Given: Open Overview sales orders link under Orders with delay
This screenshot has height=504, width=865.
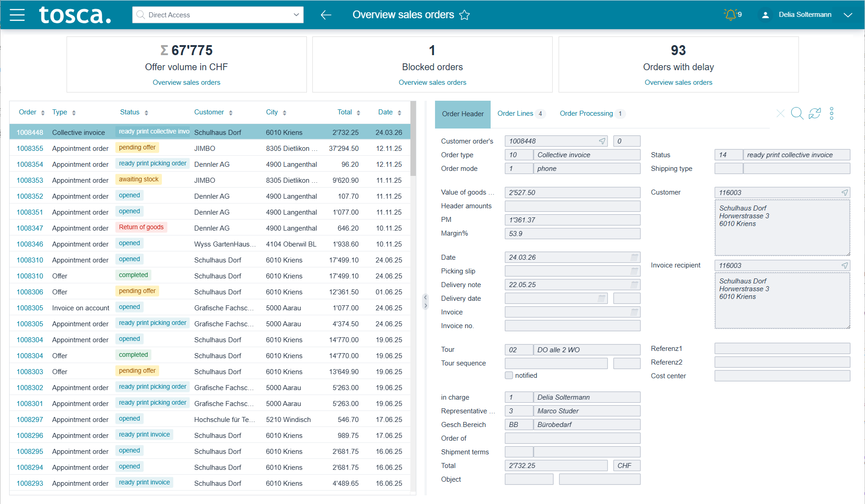Looking at the screenshot, I should 678,82.
